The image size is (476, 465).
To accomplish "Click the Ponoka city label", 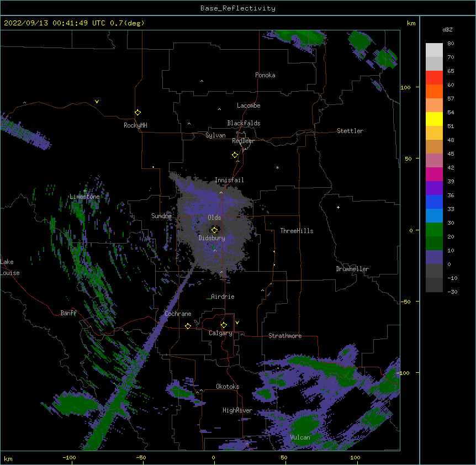I will coord(265,75).
